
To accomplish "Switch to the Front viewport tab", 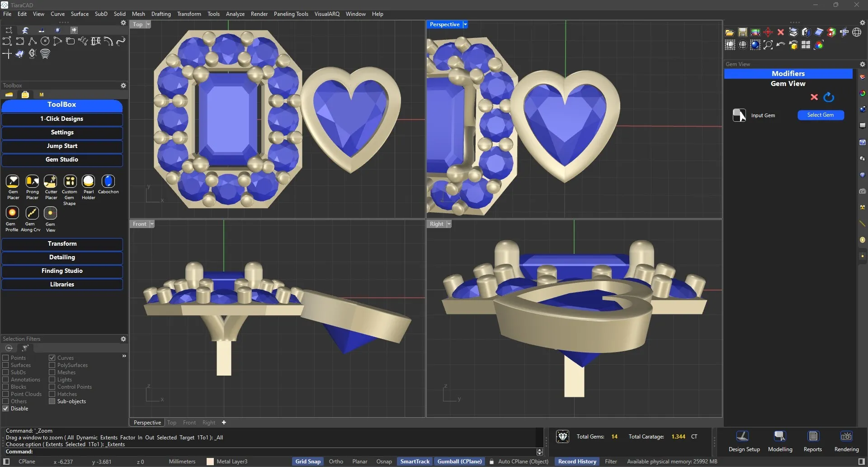I will 189,422.
